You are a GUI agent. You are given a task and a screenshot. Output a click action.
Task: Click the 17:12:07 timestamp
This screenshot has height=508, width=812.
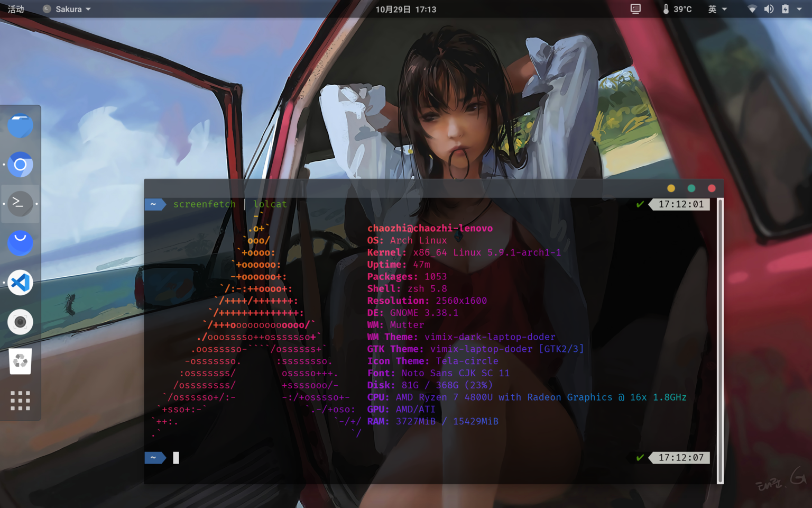point(681,458)
